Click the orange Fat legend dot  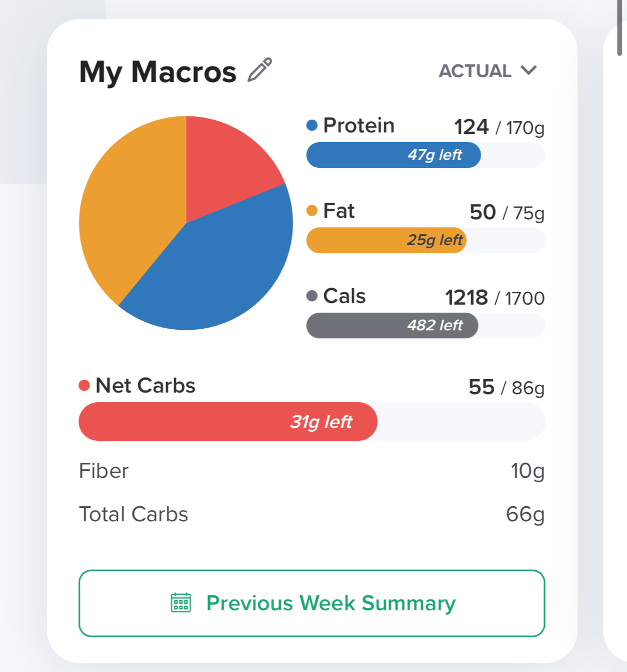click(x=312, y=211)
